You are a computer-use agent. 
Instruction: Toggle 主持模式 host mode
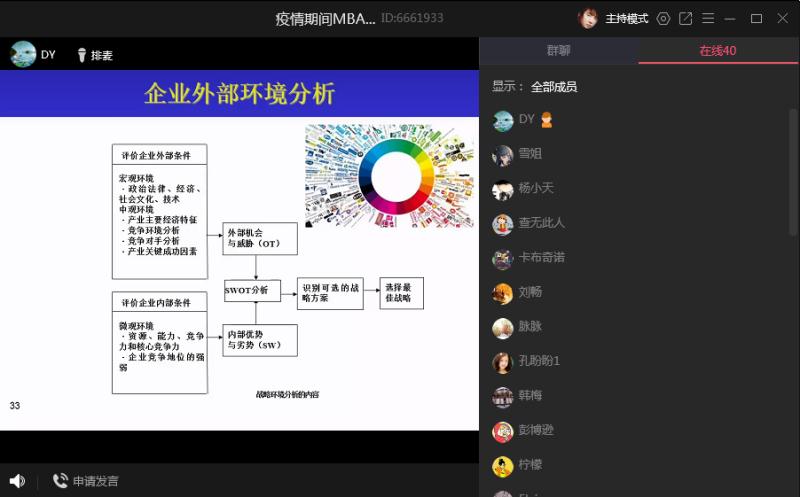[627, 19]
